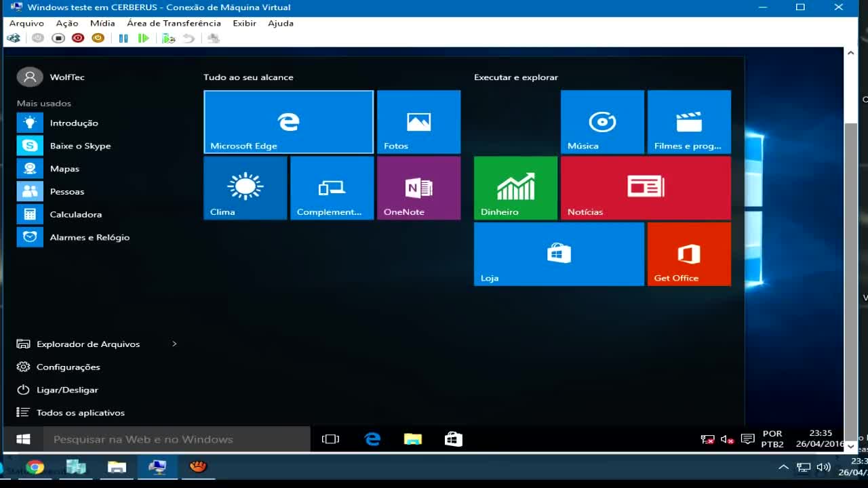Open the Exibir menu
The image size is (868, 488).
244,23
